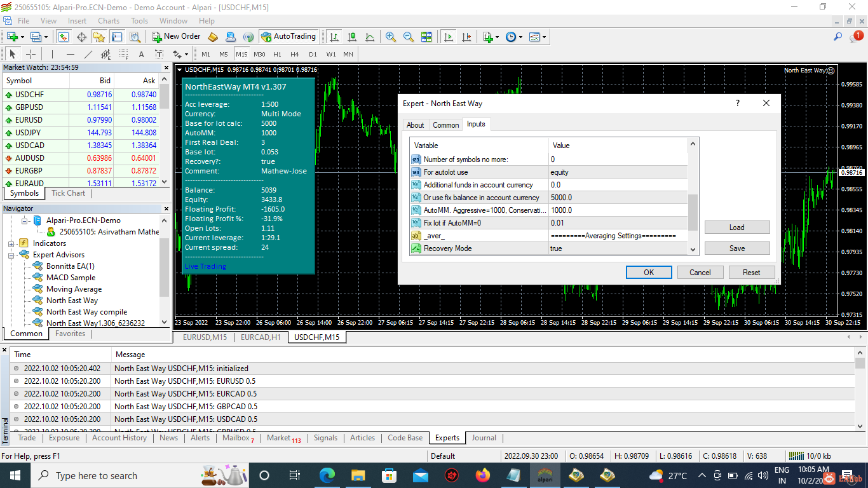The image size is (868, 488).
Task: Switch chart to H1 timeframe
Action: tap(277, 54)
